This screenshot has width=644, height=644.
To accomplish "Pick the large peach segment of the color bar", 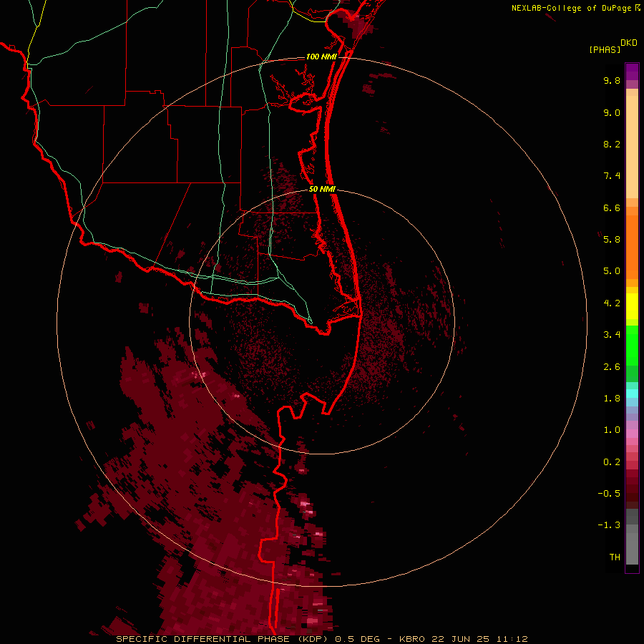I will tap(632, 147).
